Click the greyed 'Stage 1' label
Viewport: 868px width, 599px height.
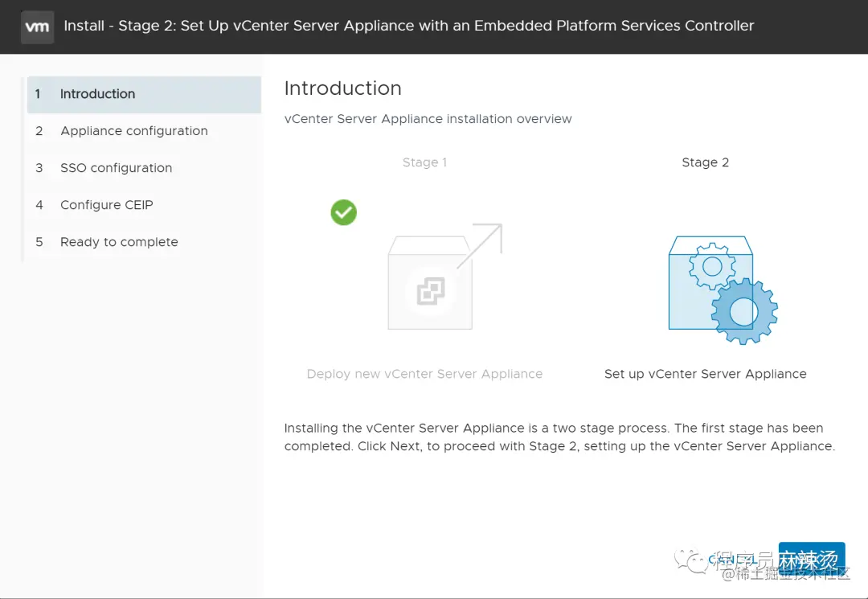tap(424, 162)
